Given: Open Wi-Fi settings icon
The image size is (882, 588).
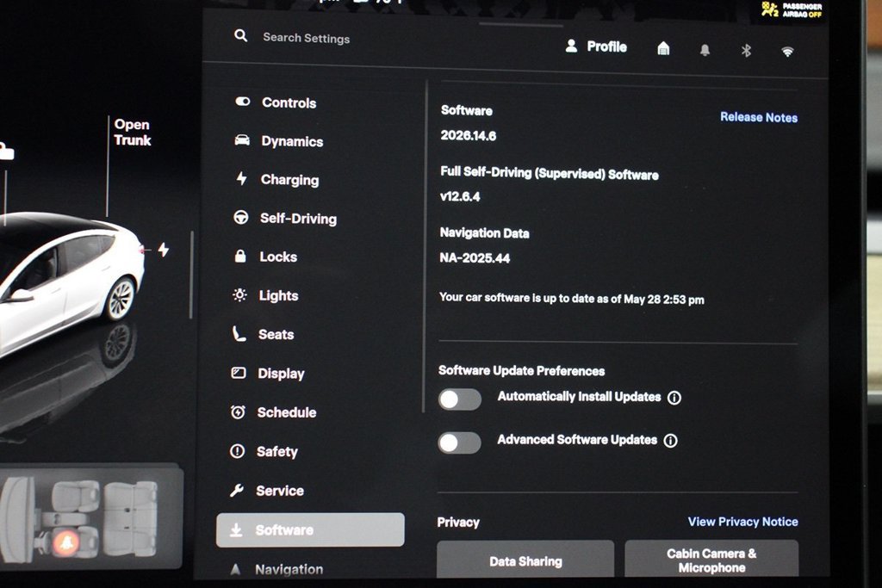Looking at the screenshot, I should [x=787, y=52].
